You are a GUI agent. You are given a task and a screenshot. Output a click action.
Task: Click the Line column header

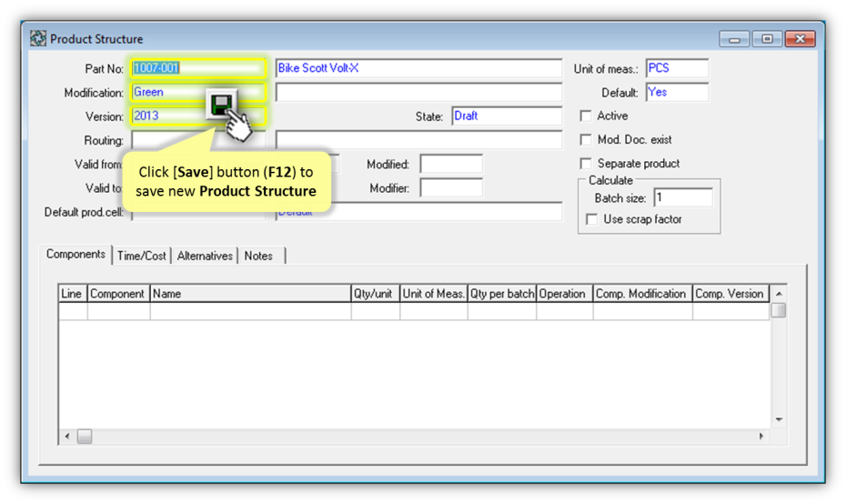pos(73,294)
